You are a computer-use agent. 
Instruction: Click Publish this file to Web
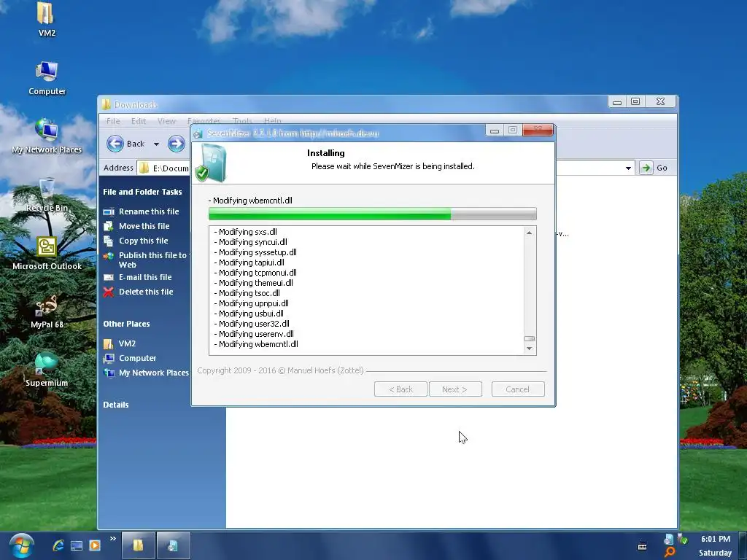click(x=152, y=260)
